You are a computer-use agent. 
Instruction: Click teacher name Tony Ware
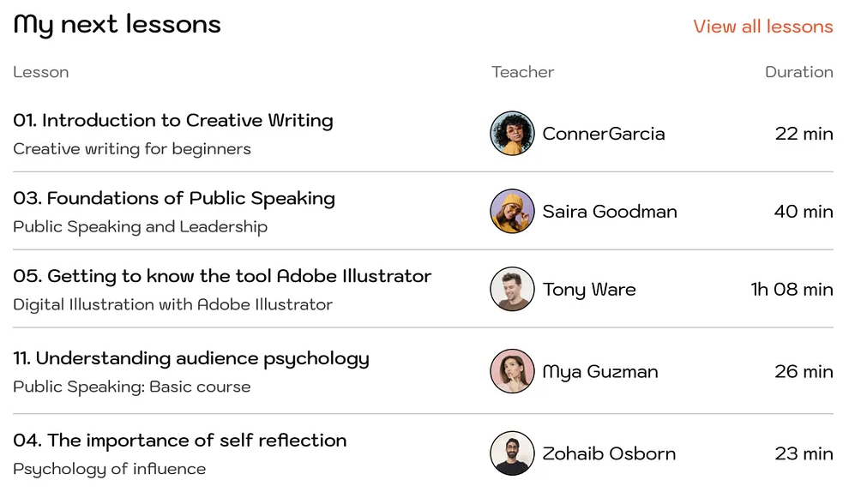(589, 290)
